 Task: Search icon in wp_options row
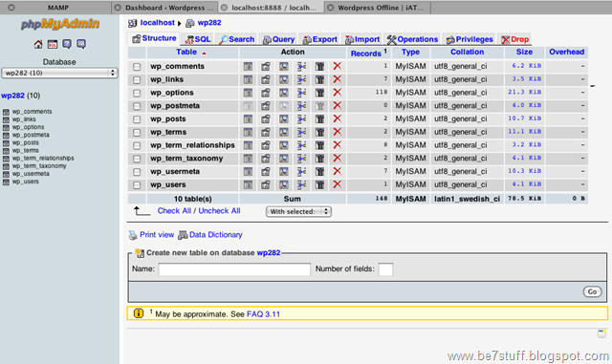pos(284,93)
